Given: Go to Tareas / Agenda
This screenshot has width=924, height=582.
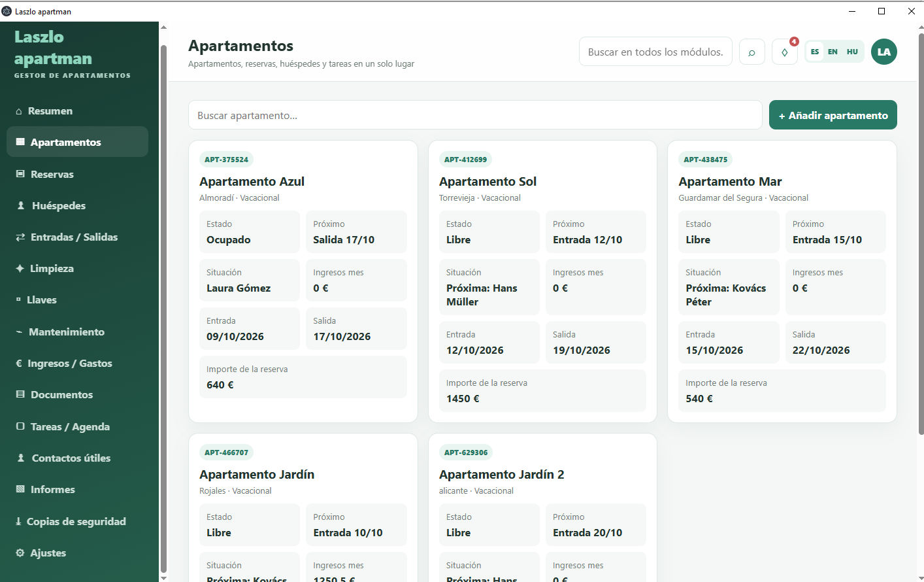Looking at the screenshot, I should pos(77,426).
